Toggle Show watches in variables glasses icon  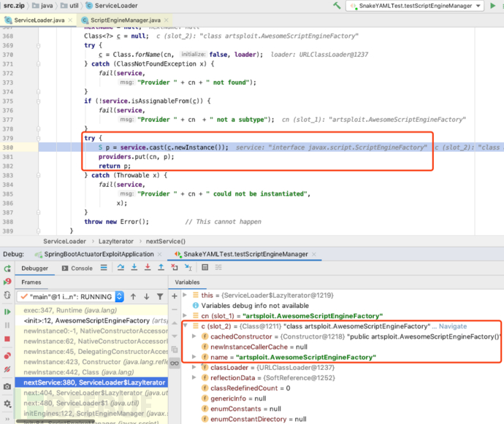point(175,363)
